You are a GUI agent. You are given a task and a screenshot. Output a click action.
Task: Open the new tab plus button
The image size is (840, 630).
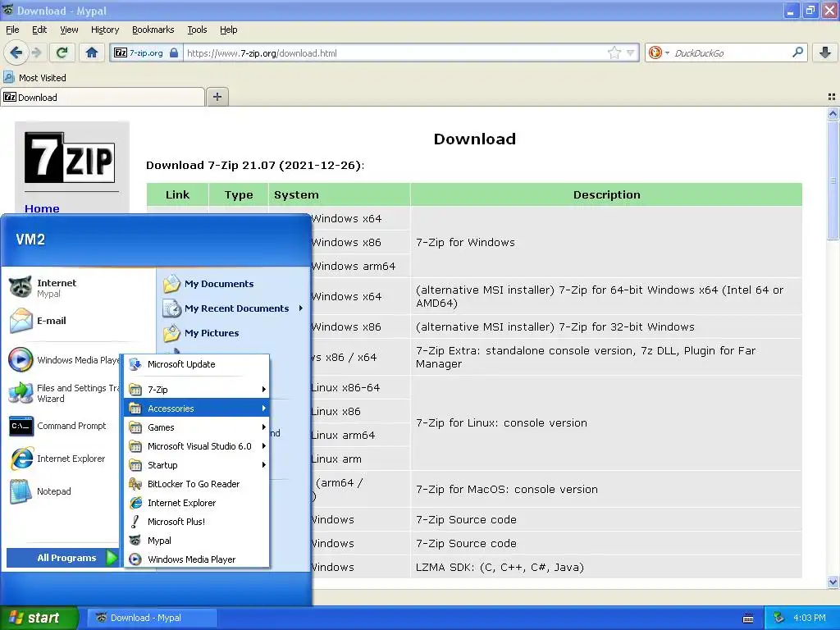pos(217,97)
